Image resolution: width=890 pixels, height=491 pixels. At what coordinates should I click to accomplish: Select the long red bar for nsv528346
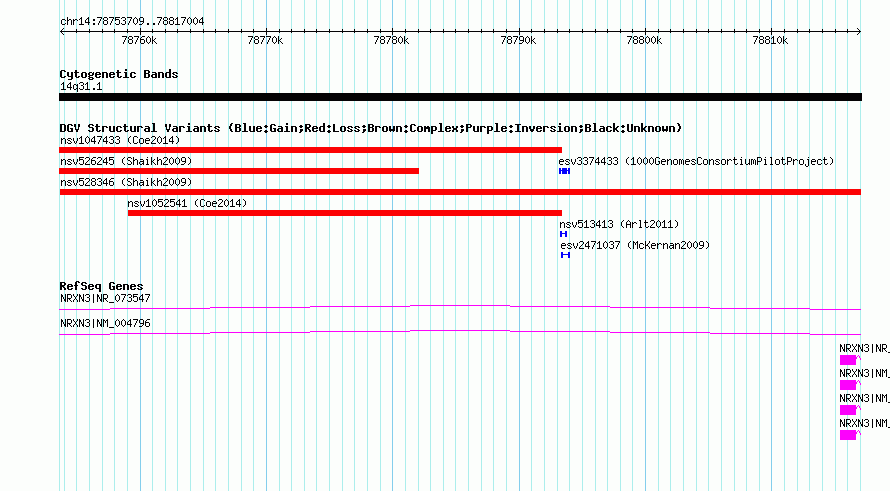pyautogui.click(x=460, y=192)
